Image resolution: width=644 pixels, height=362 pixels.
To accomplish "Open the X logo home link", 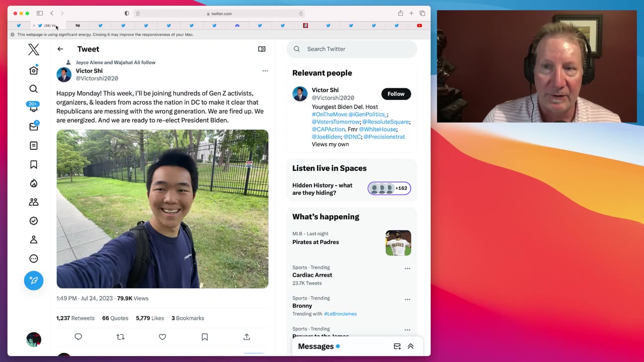I will pyautogui.click(x=34, y=49).
